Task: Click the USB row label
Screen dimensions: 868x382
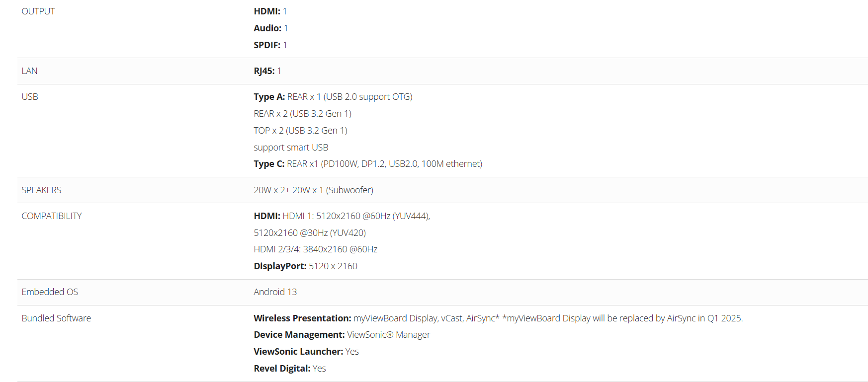Action: click(30, 97)
